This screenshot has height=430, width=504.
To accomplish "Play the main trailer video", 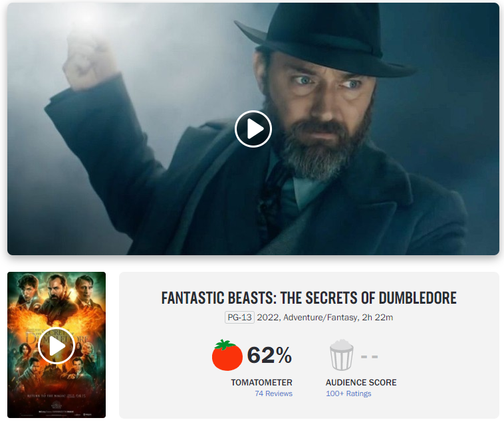I will [253, 129].
